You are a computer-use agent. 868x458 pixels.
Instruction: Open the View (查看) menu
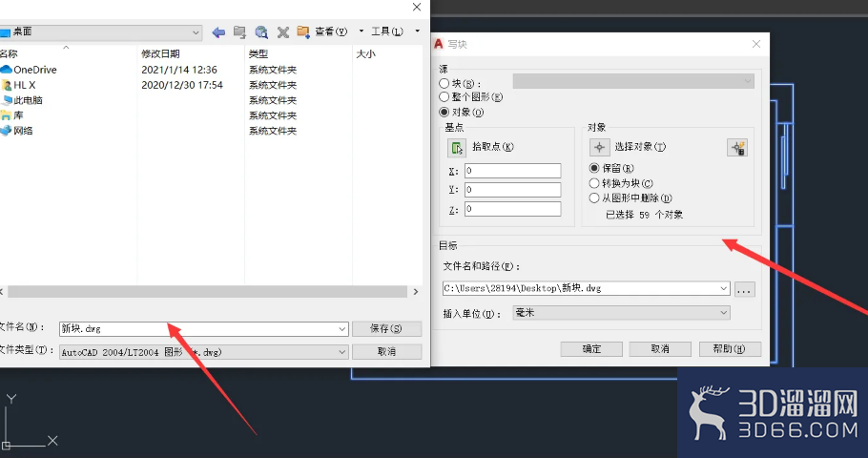331,31
